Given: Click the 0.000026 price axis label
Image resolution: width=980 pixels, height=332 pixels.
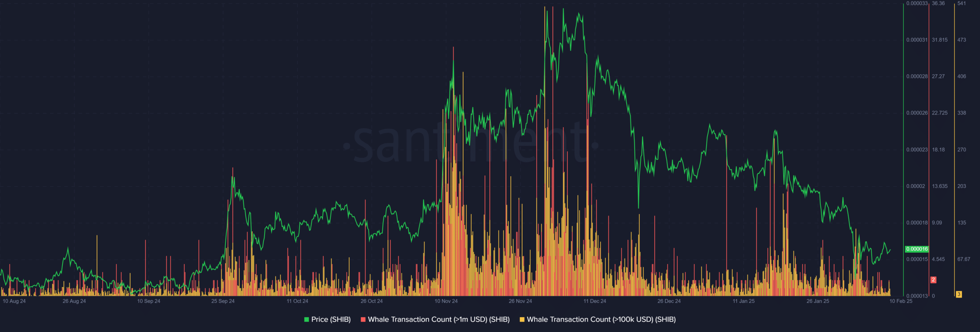Looking at the screenshot, I should pos(917,113).
